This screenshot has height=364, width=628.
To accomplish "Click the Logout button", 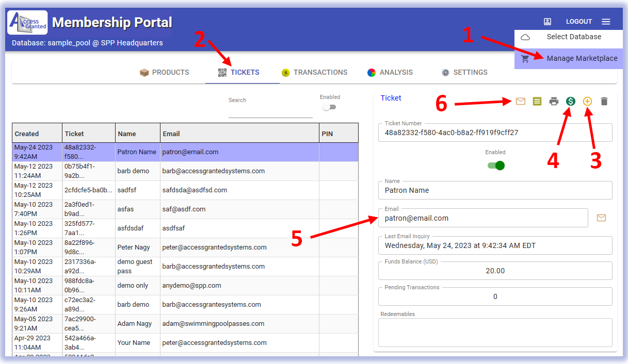I will point(578,22).
